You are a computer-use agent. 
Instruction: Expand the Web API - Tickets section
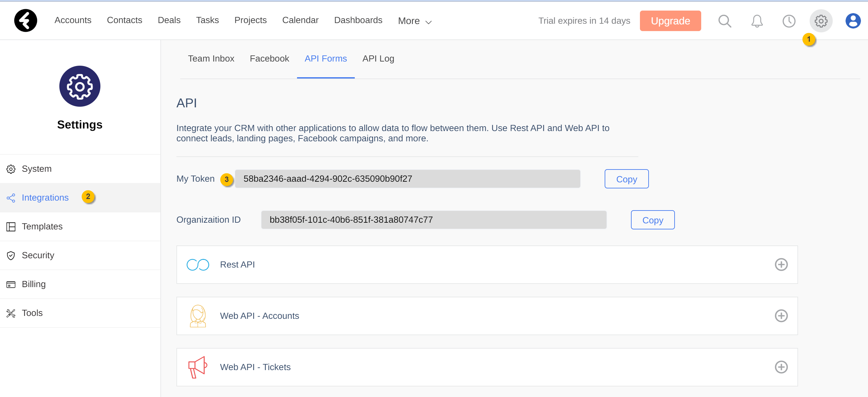(x=781, y=367)
